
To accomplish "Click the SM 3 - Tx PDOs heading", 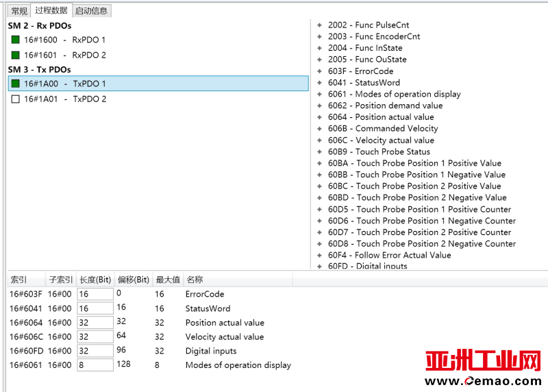I will coord(40,70).
